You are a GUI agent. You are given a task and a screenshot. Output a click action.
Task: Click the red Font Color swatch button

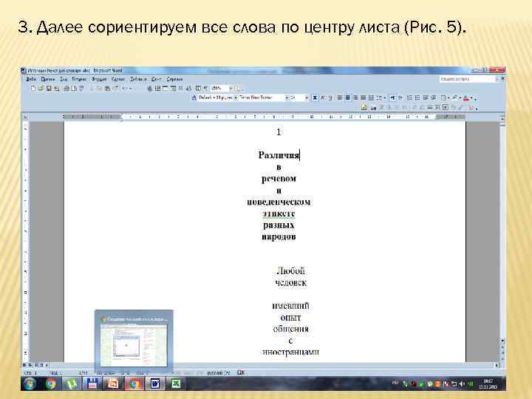tap(465, 98)
